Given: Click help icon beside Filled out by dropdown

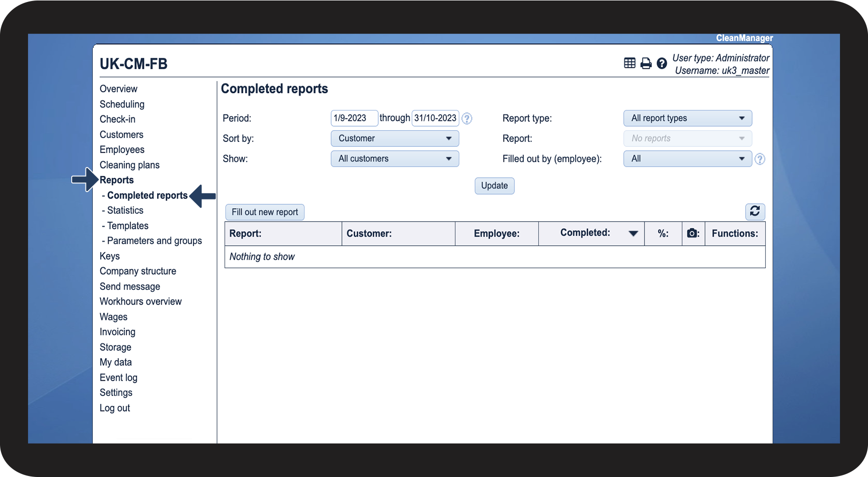Looking at the screenshot, I should tap(759, 159).
